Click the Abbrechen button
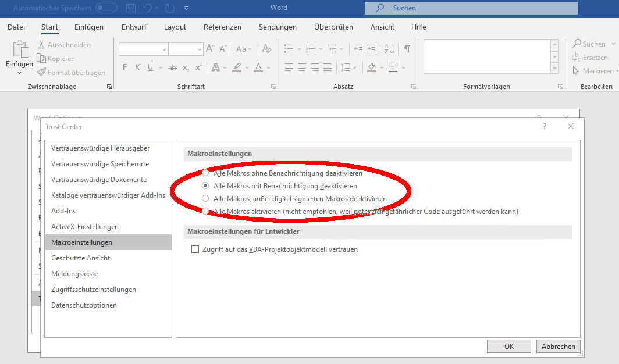The height and width of the screenshot is (364, 619). (558, 346)
